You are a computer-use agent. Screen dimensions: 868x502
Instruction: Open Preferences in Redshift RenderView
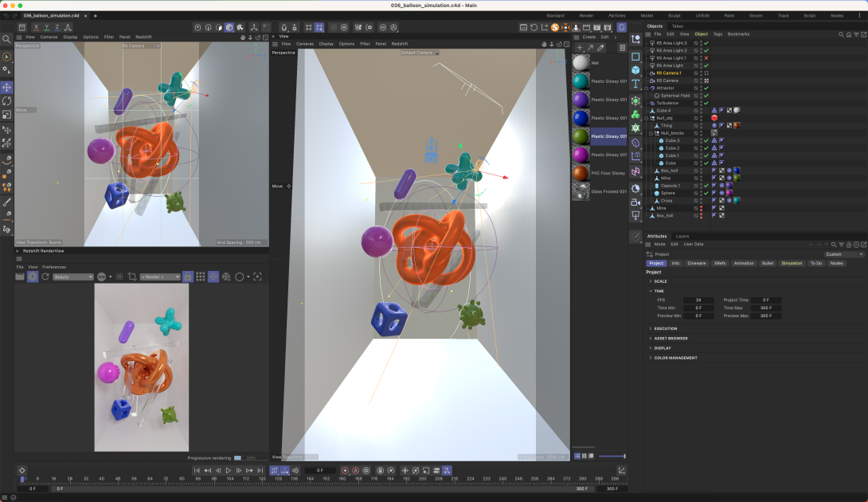[x=54, y=267]
